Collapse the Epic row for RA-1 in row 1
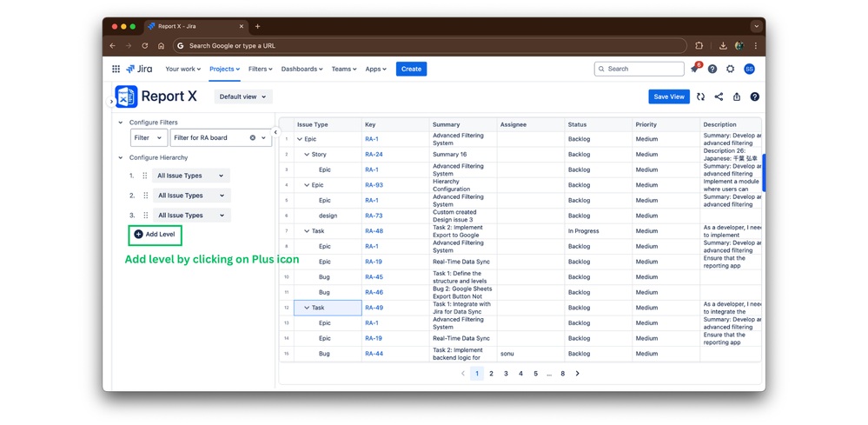 (300, 139)
